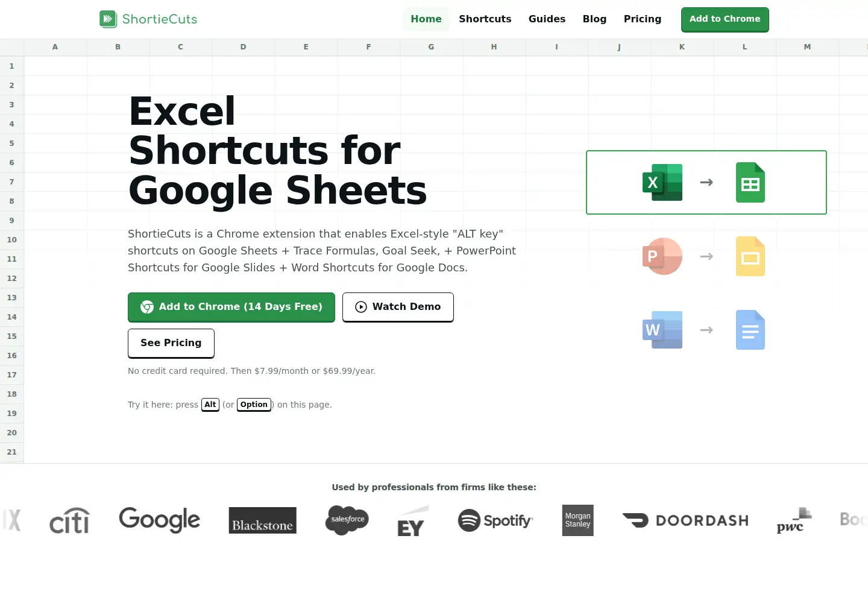Select column header A
The image size is (868, 603).
[55, 47]
